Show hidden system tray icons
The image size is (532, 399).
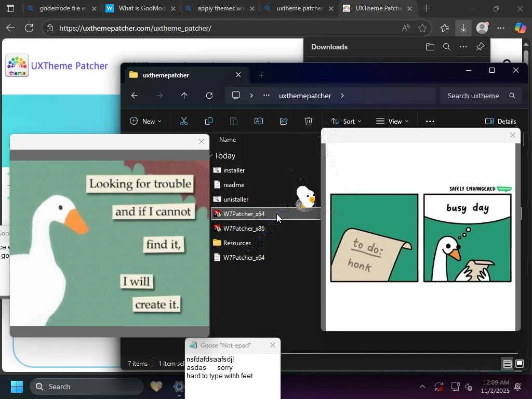(x=422, y=387)
